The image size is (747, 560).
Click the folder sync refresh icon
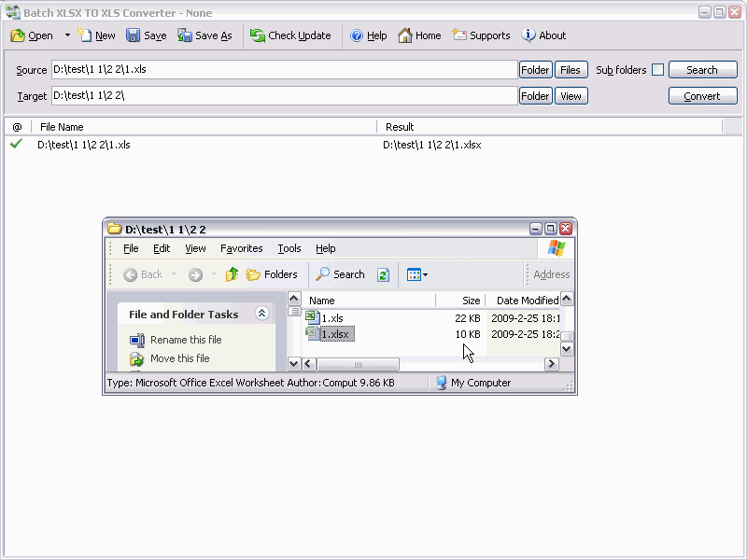[x=383, y=274]
